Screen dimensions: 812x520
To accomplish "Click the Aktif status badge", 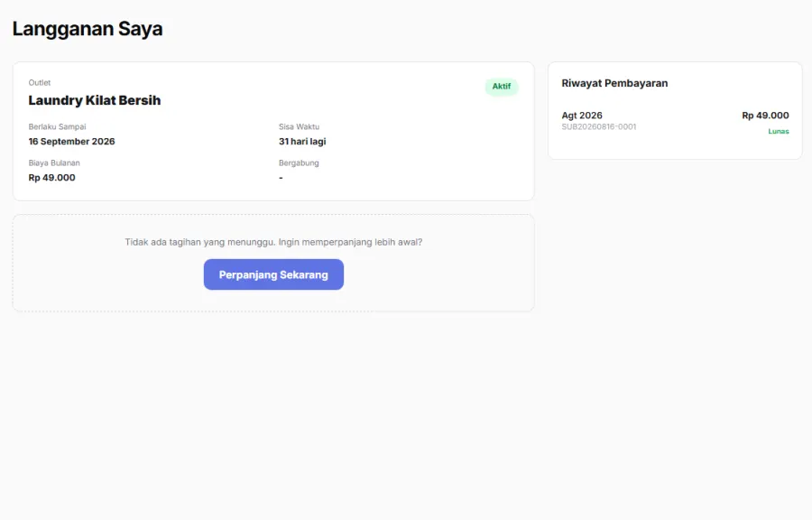I will pyautogui.click(x=502, y=87).
